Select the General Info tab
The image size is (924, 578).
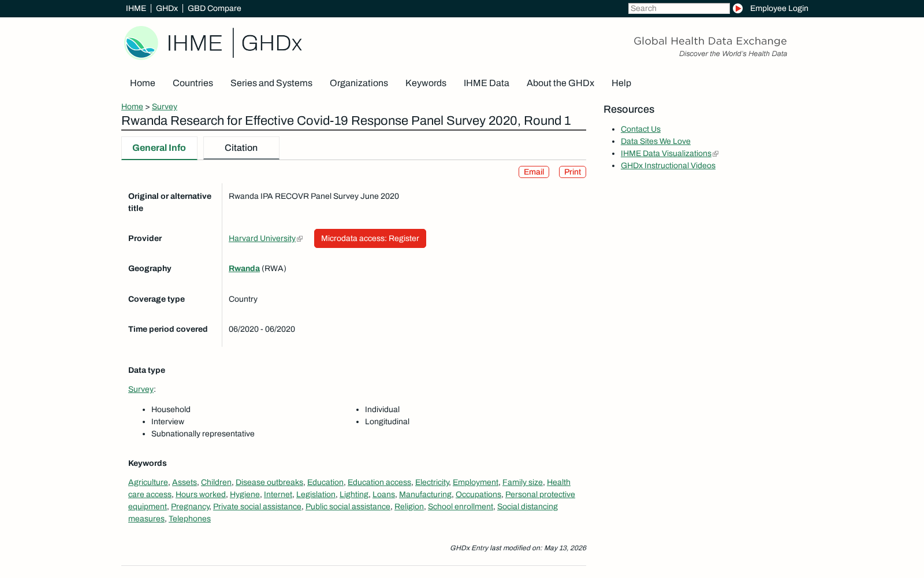click(159, 148)
